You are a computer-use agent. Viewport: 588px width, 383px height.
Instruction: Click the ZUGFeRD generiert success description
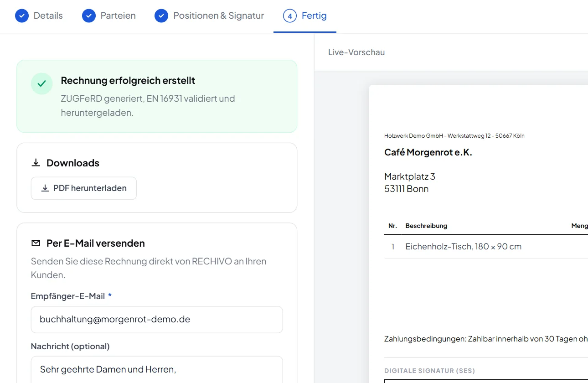point(148,105)
